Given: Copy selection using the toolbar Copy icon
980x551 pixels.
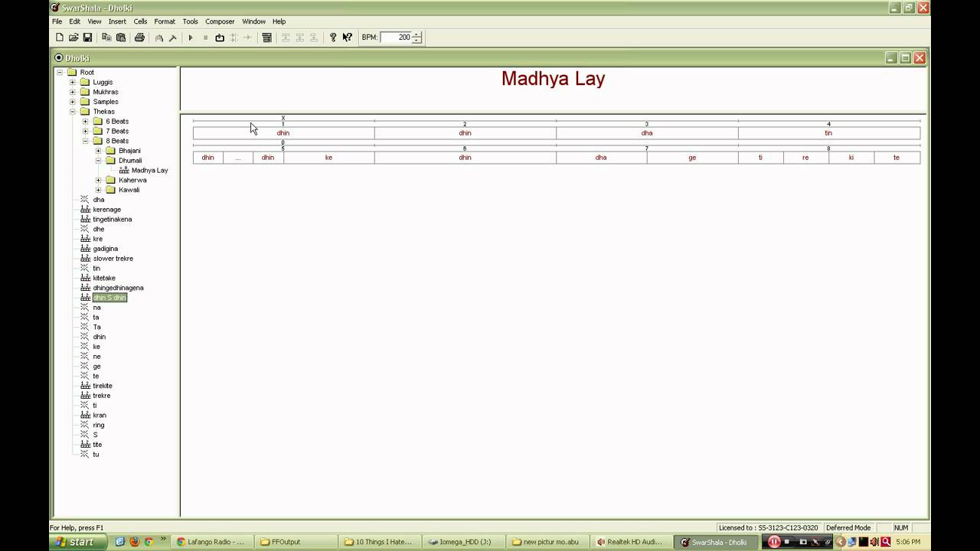Looking at the screenshot, I should [x=106, y=37].
